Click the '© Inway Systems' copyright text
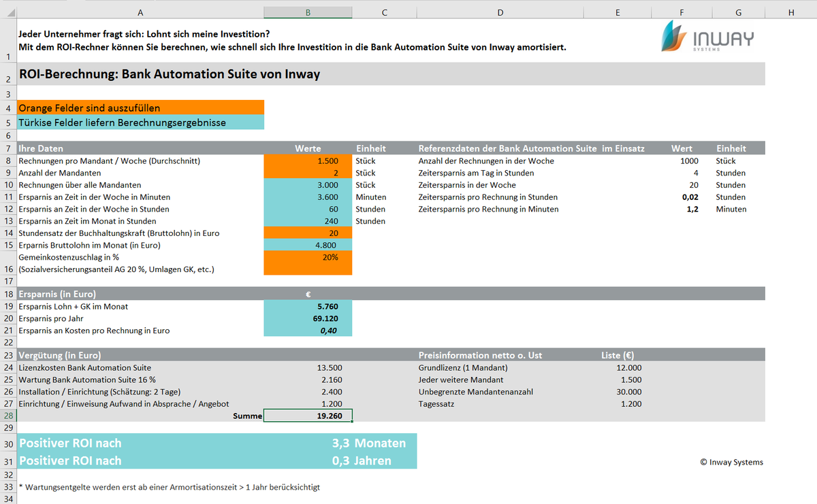Image resolution: width=817 pixels, height=504 pixels. [731, 462]
